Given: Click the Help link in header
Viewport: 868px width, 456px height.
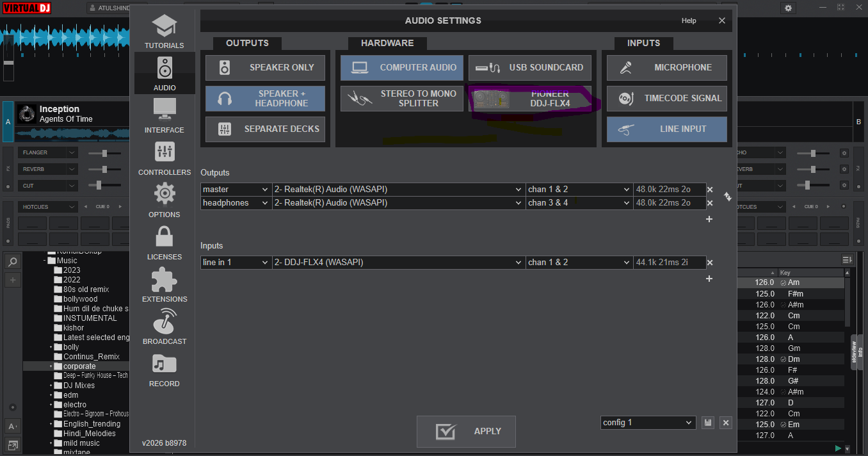Looking at the screenshot, I should 689,20.
